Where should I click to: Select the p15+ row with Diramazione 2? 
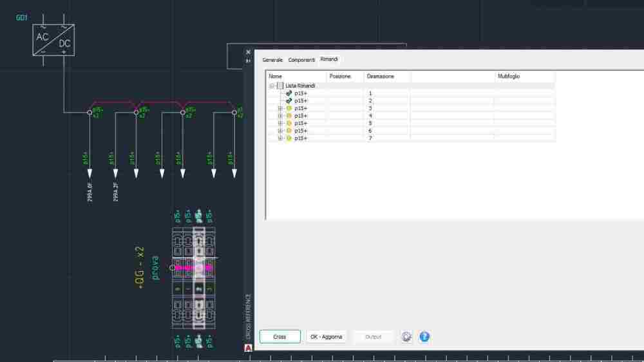(301, 100)
